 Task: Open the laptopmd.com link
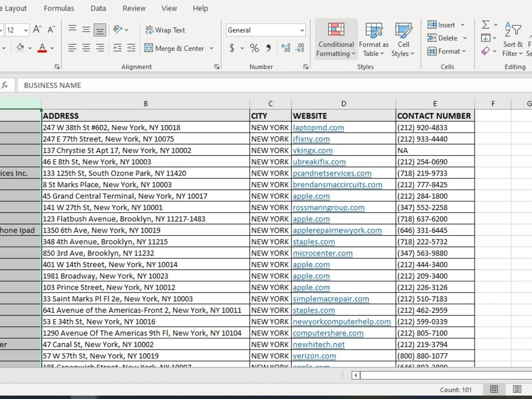point(318,128)
